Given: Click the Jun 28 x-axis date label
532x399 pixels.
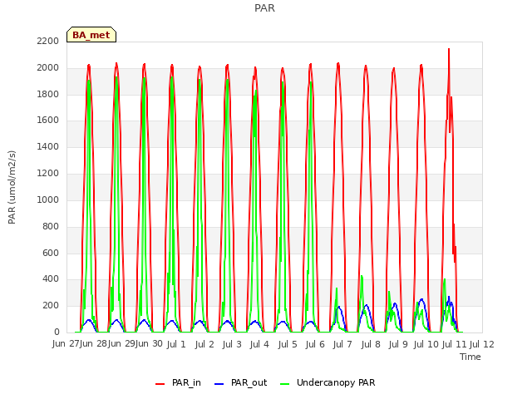Looking at the screenshot, I should [x=93, y=344].
